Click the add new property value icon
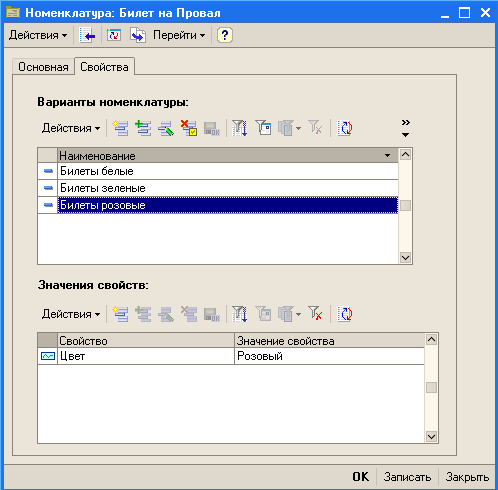This screenshot has height=490, width=498. [x=120, y=314]
